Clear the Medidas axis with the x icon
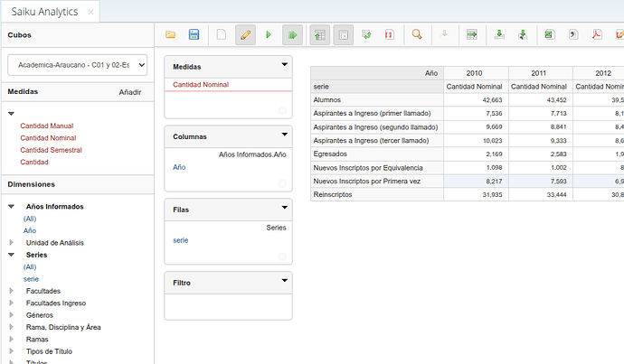 tap(282, 110)
